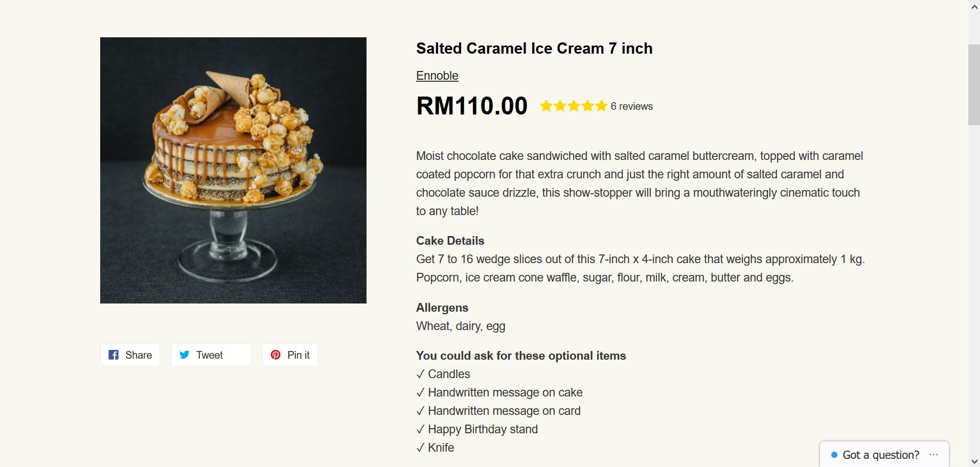Open the "Got a question?" chat
Screen dimensions: 980x467
click(880, 455)
